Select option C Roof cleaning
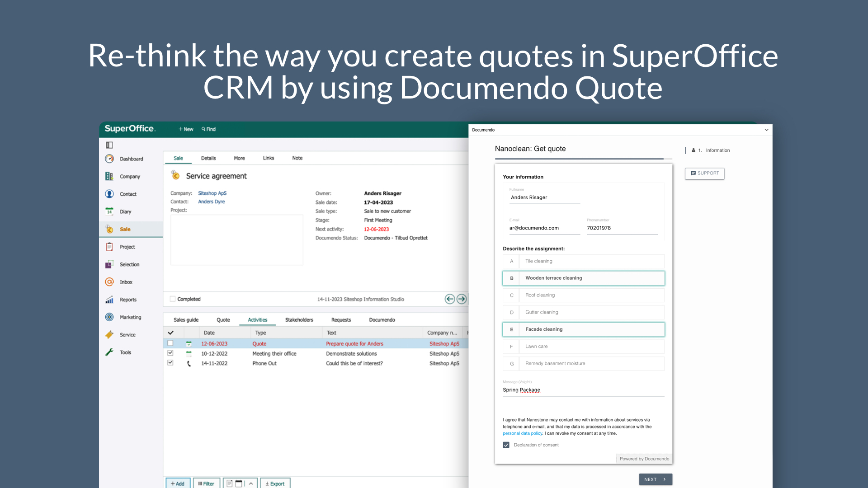This screenshot has width=868, height=488. (x=583, y=295)
